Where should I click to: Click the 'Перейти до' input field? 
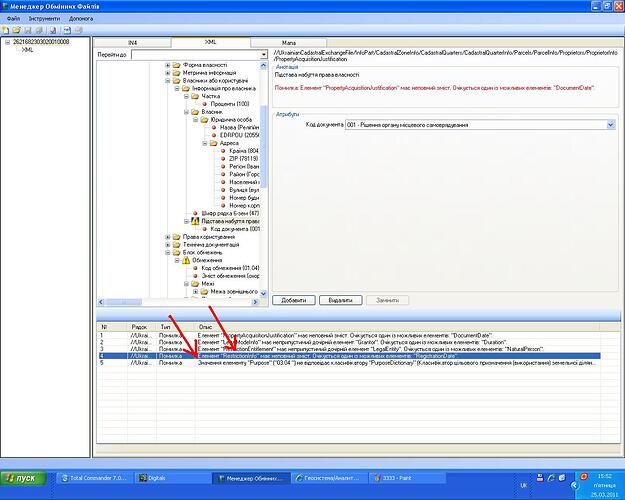coord(196,55)
